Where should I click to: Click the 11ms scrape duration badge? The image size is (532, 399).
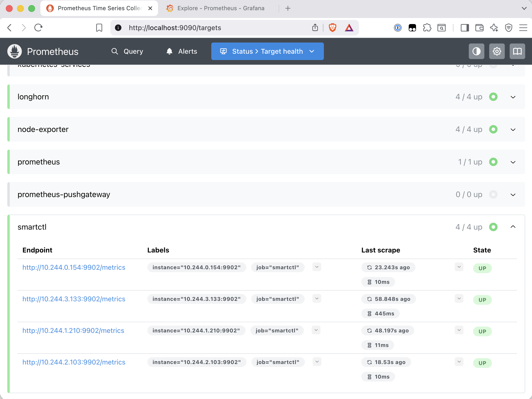click(x=378, y=345)
